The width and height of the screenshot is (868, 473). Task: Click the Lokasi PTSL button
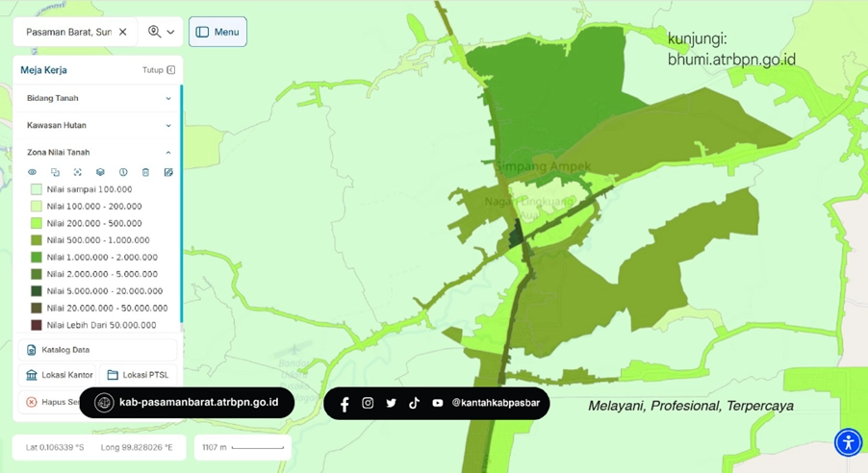(138, 375)
